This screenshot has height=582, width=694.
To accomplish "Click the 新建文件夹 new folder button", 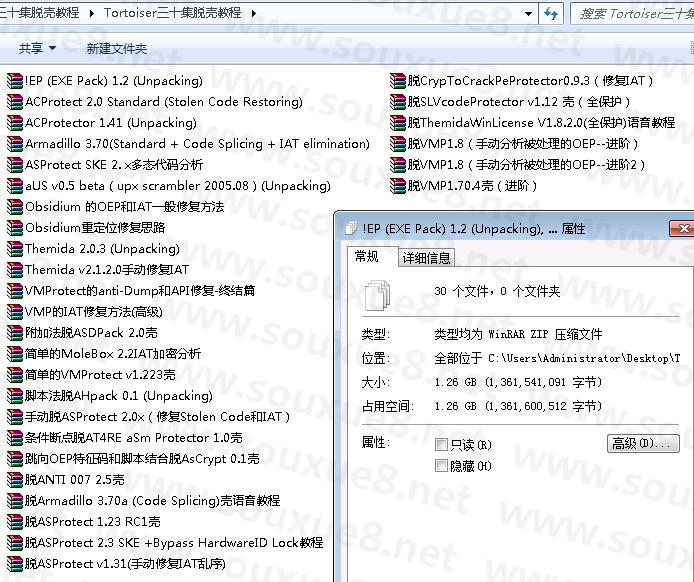I will tap(117, 48).
